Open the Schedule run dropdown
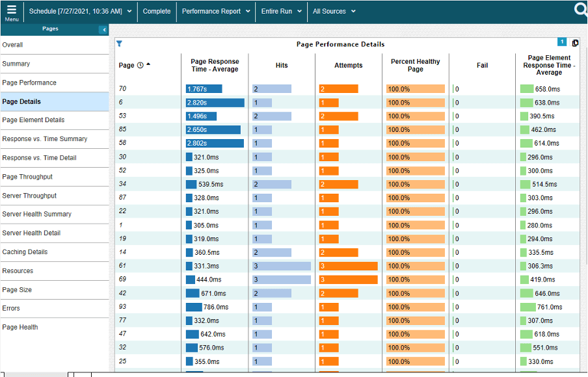The height and width of the screenshot is (377, 588). (x=80, y=11)
